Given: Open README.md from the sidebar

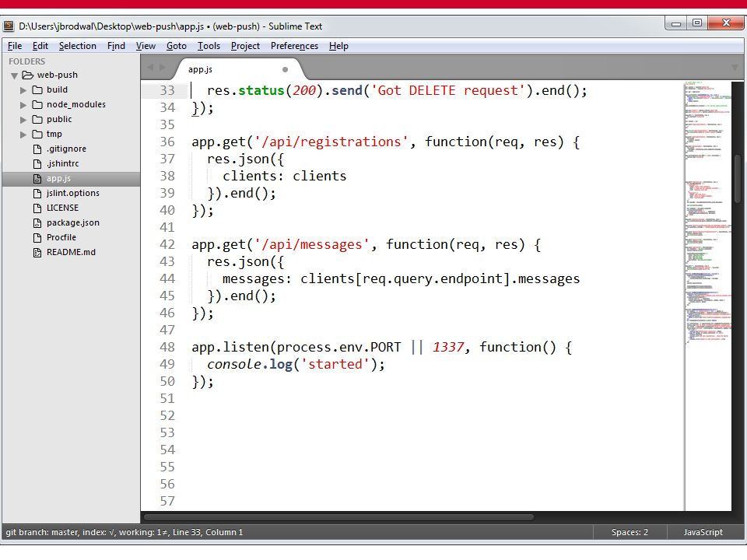Looking at the screenshot, I should [71, 252].
